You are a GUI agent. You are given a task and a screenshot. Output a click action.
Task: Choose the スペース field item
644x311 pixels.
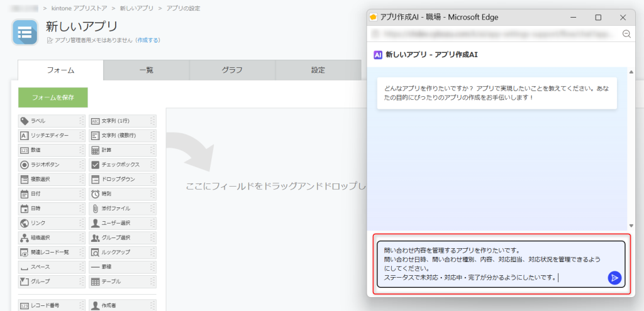pyautogui.click(x=52, y=266)
